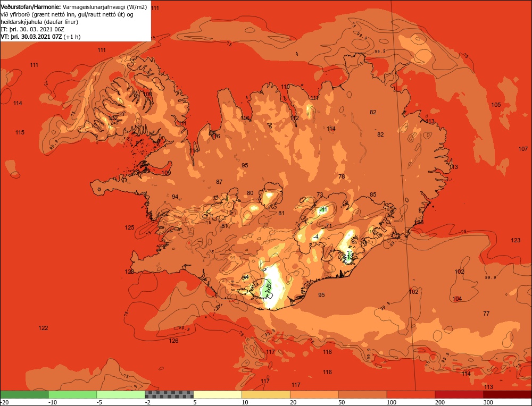Click the pale yellow 5 to 10 legend swatch
532x406 pixels.
tap(218, 394)
